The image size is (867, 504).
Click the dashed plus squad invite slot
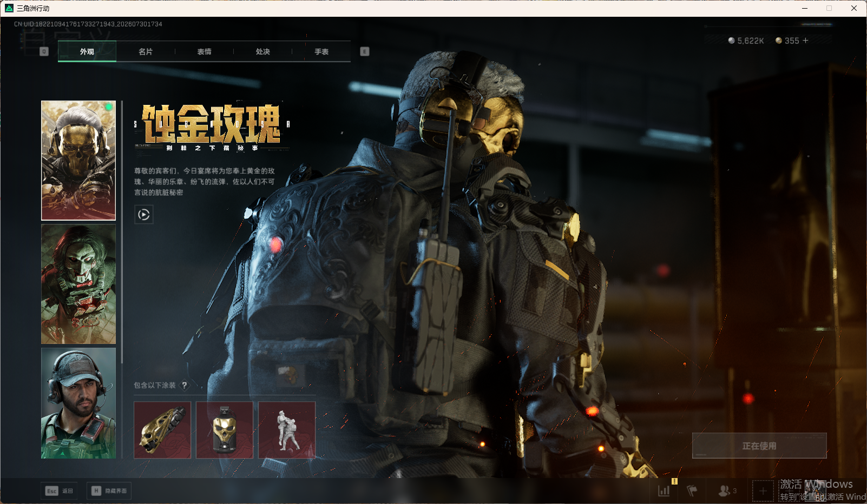(x=763, y=491)
